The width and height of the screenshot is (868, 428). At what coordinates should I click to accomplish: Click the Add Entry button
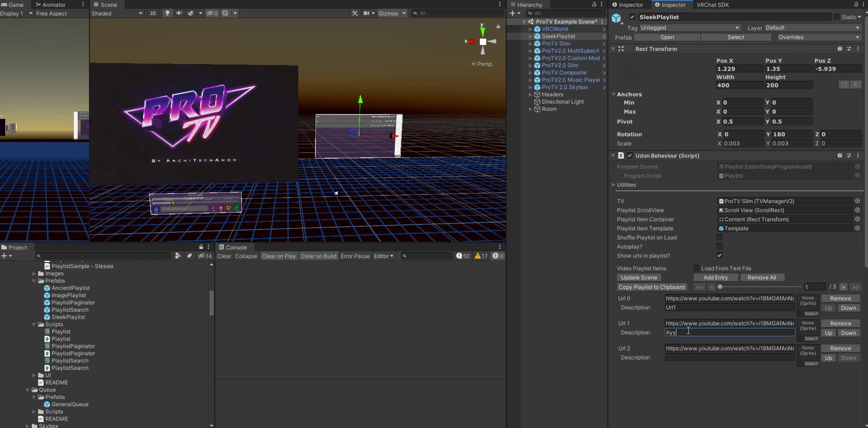pyautogui.click(x=715, y=278)
